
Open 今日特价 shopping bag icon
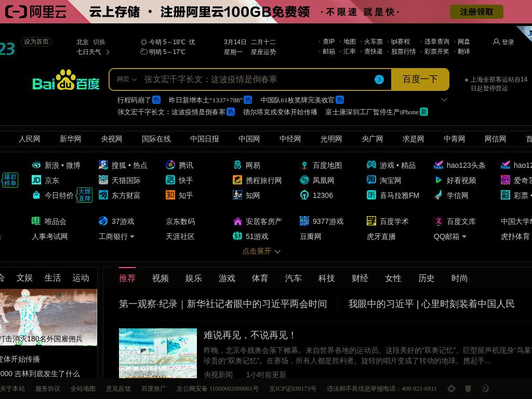coord(36,195)
